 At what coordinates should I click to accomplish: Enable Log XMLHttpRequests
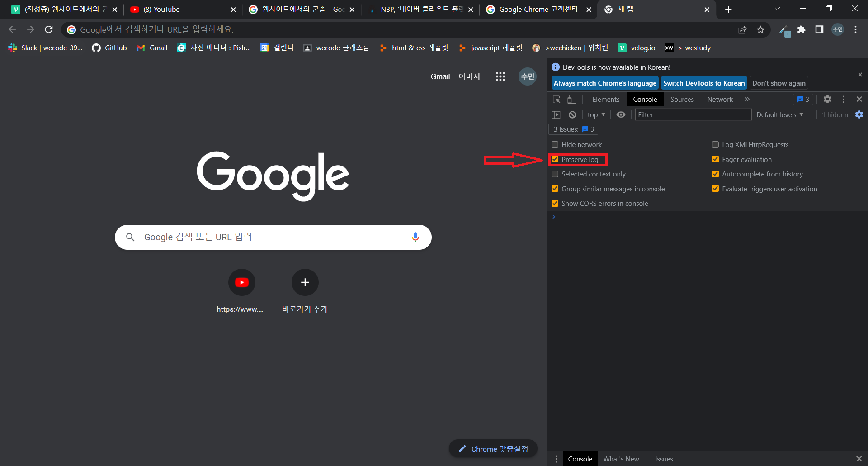(715, 145)
